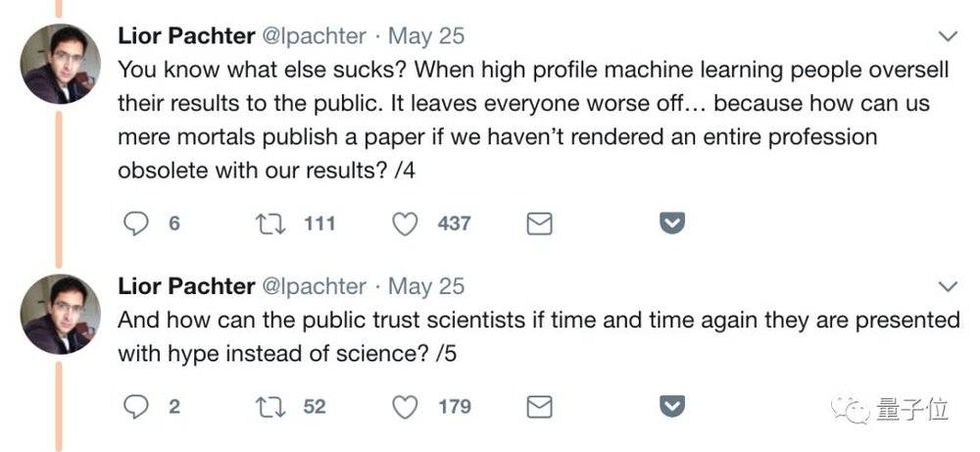Click the first tweet's profile avatar
This screenshot has height=452, width=980.
[60, 64]
